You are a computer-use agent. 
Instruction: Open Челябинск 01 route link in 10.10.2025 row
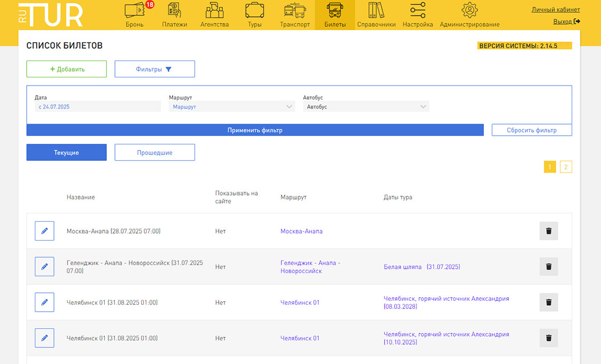300,338
